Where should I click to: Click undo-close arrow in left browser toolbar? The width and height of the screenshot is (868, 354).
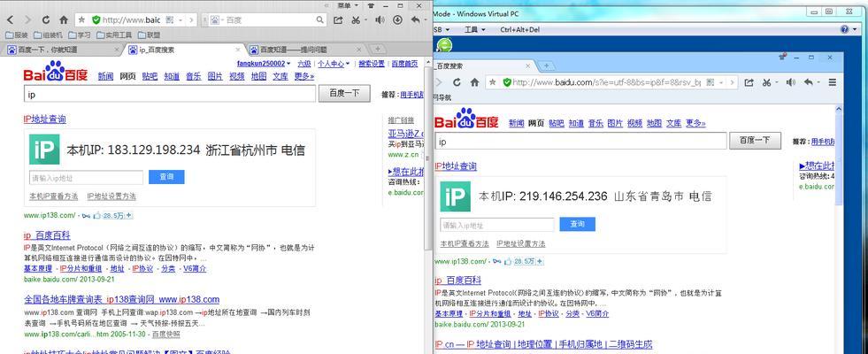click(416, 20)
